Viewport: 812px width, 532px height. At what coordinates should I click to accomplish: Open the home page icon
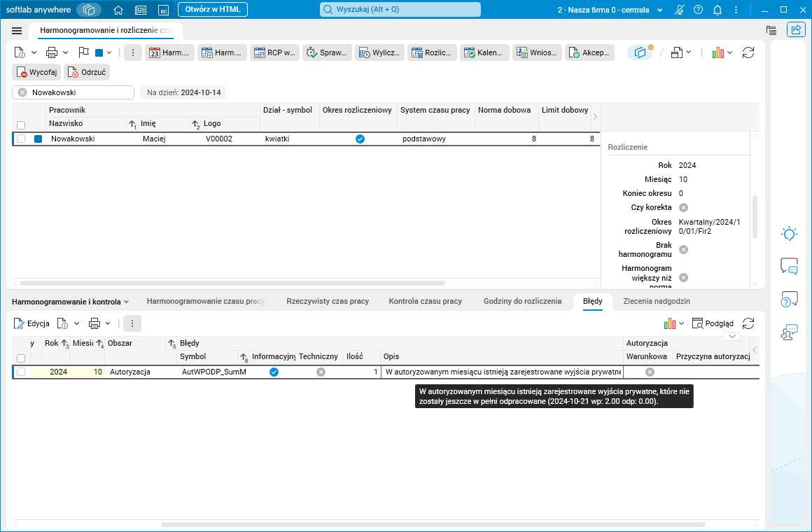pos(118,10)
